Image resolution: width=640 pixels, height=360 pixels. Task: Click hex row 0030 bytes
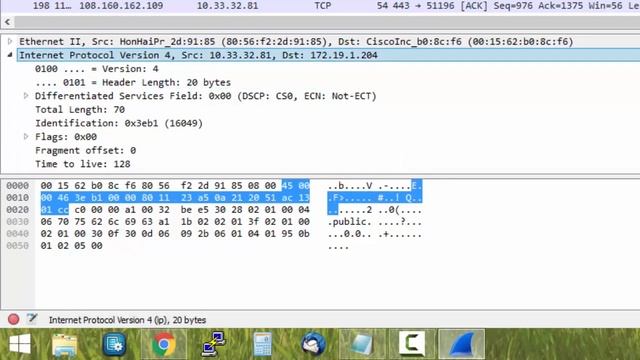coord(175,222)
